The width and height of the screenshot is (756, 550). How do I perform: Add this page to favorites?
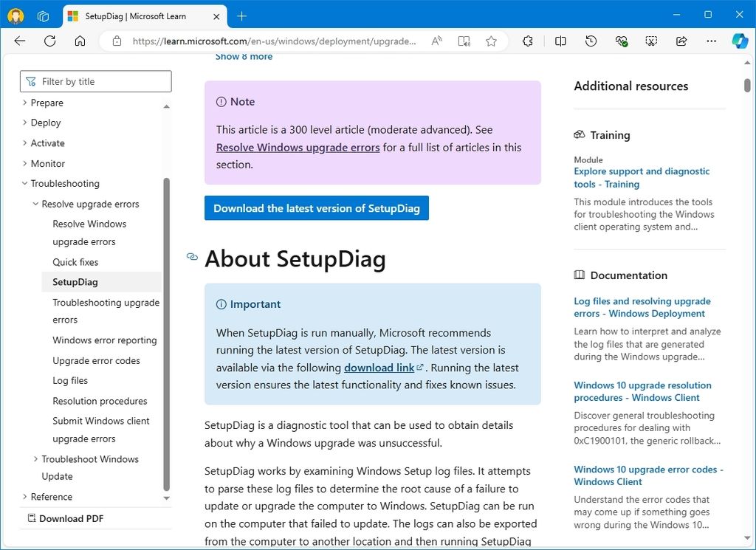[491, 41]
